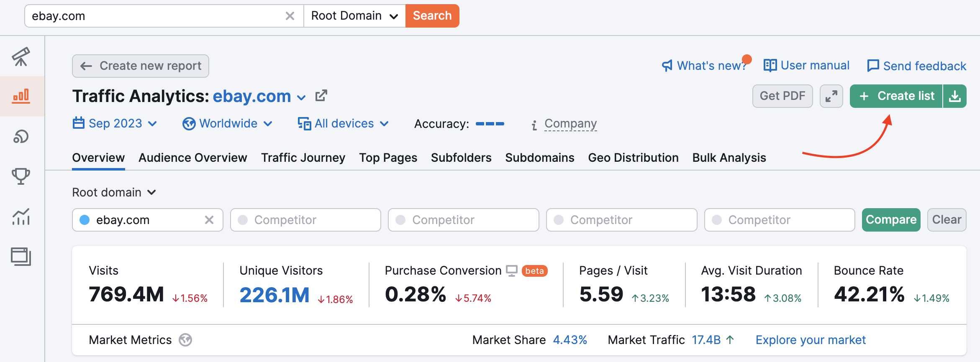The width and height of the screenshot is (980, 362).
Task: Switch to the Overview tab
Action: 98,158
